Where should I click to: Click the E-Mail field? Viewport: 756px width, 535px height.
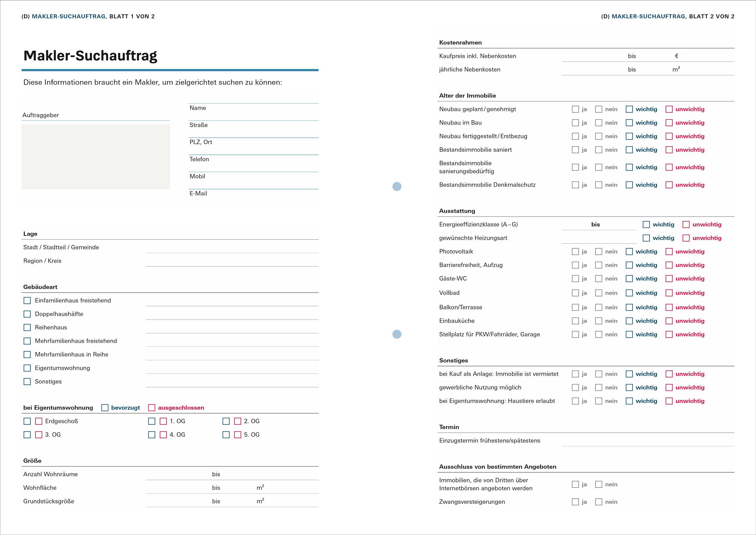point(254,198)
